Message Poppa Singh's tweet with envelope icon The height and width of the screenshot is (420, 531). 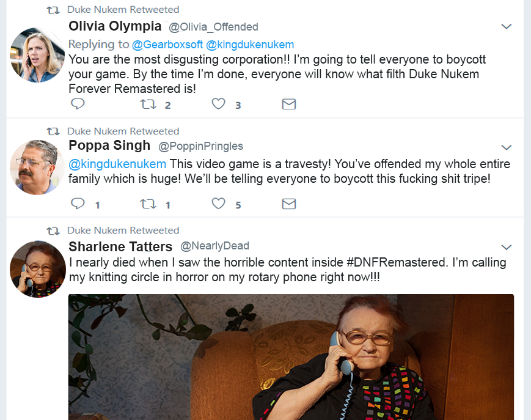(289, 204)
